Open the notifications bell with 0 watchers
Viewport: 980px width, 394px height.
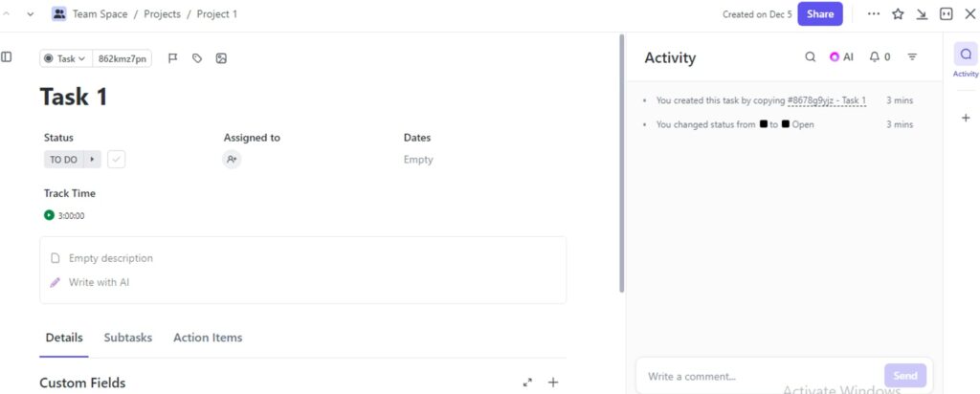[880, 56]
